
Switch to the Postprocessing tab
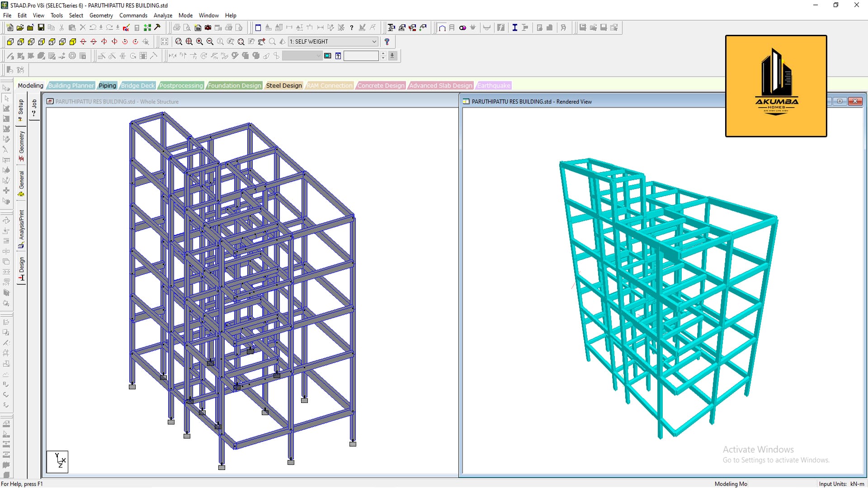[x=181, y=85]
